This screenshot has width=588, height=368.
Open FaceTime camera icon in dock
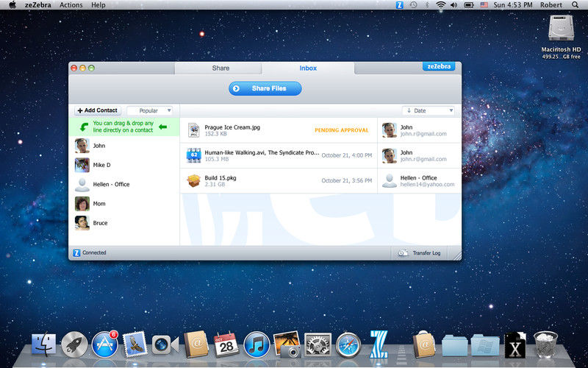(165, 344)
